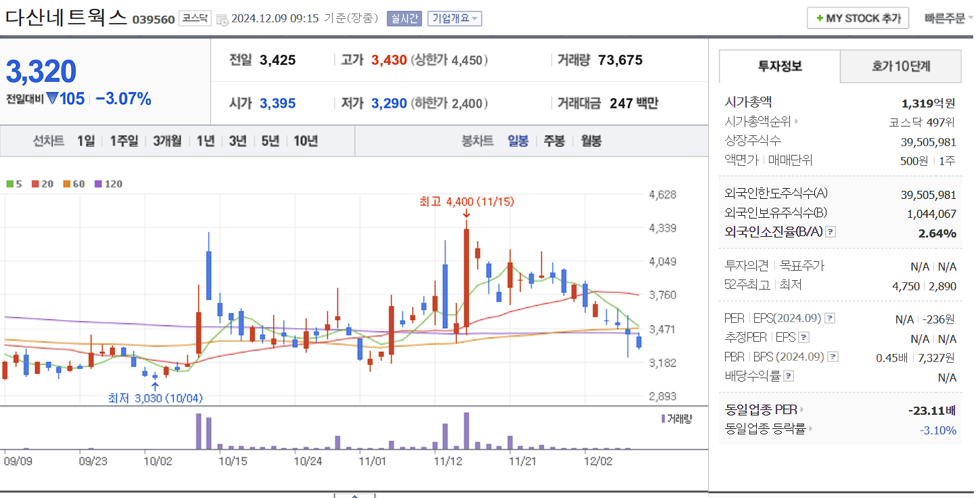Click the 저가 value 3,290
The width and height of the screenshot is (980, 498).
[389, 104]
